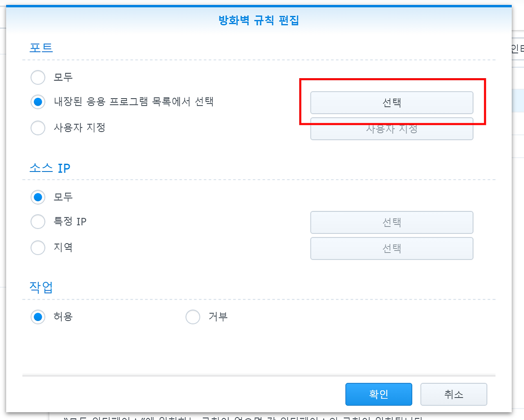Select the 지역 source IP option
Screen dimensions: 524x420
[x=38, y=248]
